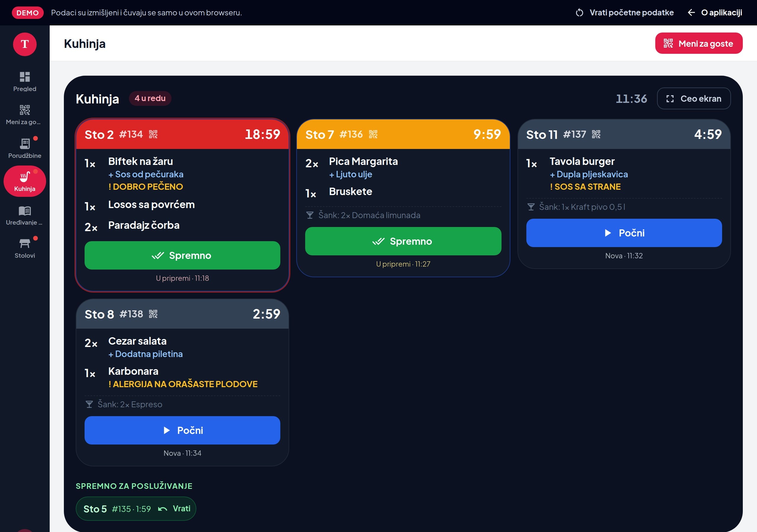Click the QR icon on Sto 11 order #137
This screenshot has height=532, width=757.
(596, 134)
